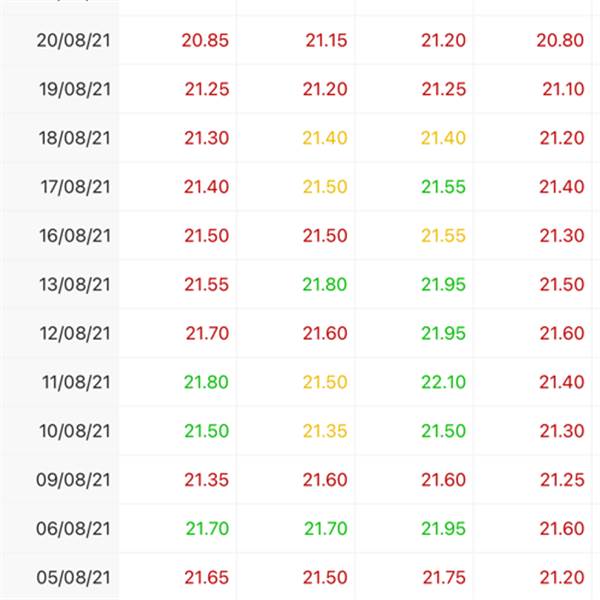Select the 20.80 value on 20/08/21
The height and width of the screenshot is (600, 600).
coord(560,40)
